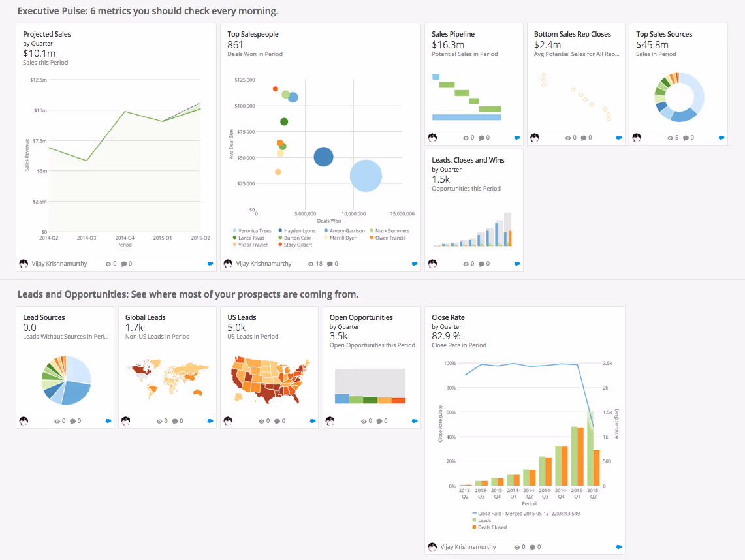Screen dimensions: 745x560
Task: Open the Projected Sales card title
Action: [46, 34]
